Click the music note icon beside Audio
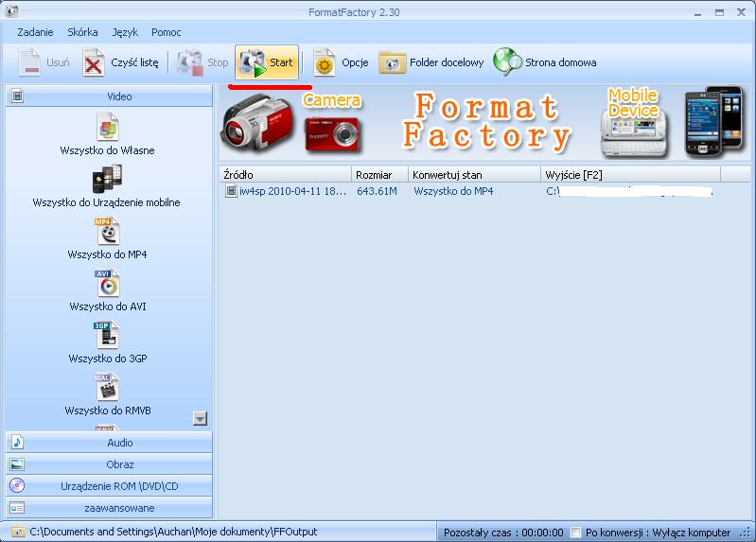Image resolution: width=756 pixels, height=542 pixels. pos(17,442)
